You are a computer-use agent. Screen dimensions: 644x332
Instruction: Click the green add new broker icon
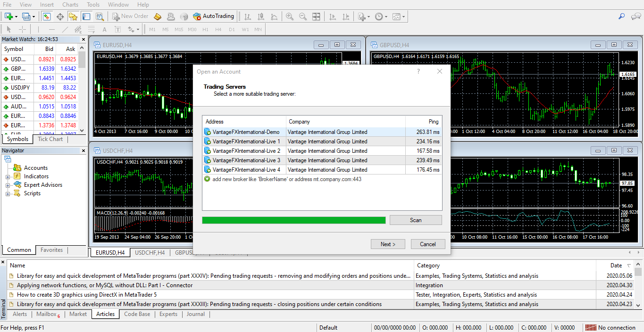click(x=207, y=179)
